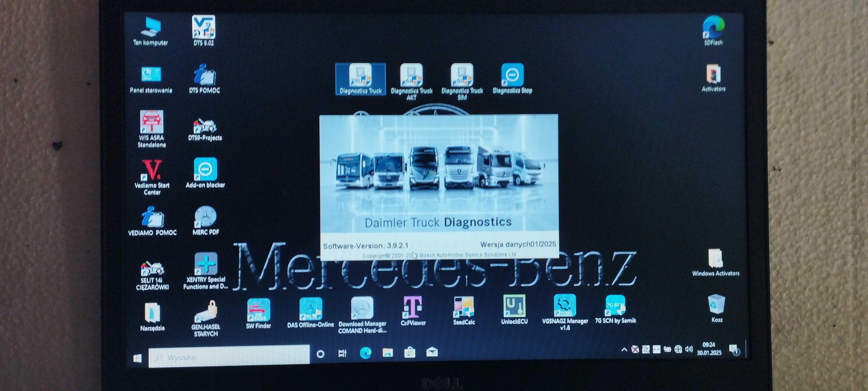
Task: Launch CxFViewer
Action: click(413, 311)
